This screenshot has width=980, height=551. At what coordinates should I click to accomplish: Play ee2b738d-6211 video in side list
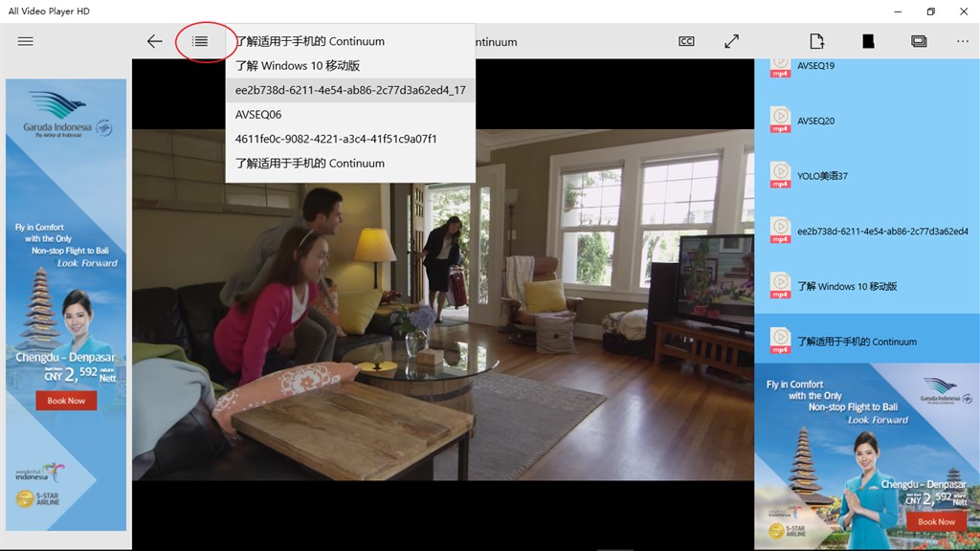867,231
